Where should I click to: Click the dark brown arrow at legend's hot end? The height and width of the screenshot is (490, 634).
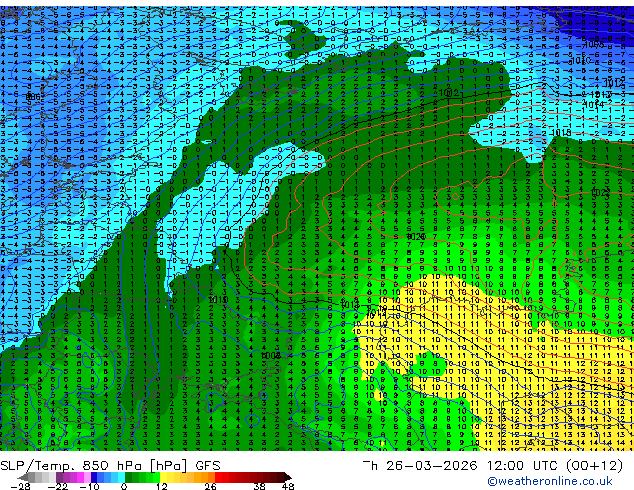pyautogui.click(x=288, y=477)
